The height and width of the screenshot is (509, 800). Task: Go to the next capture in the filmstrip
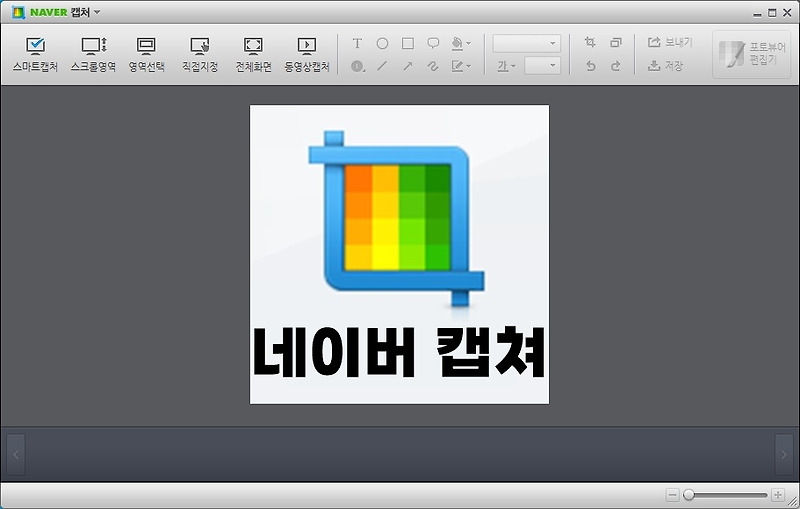coord(784,454)
